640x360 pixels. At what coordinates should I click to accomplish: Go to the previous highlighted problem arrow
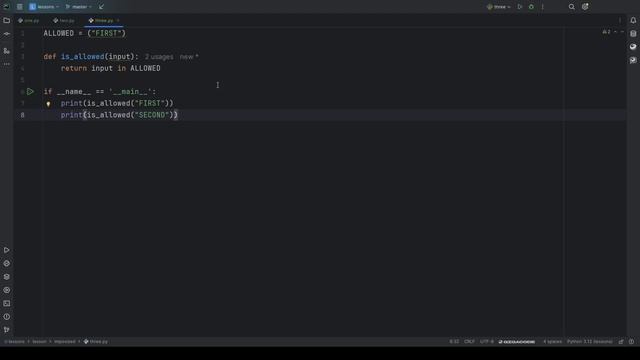pos(615,32)
